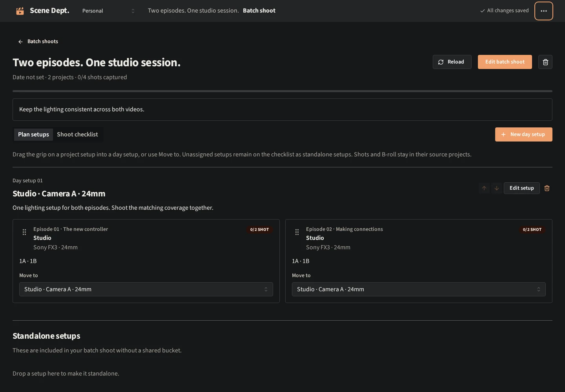Switch to the Shoot checklist tab
Viewport: 565px width, 392px height.
click(x=77, y=134)
